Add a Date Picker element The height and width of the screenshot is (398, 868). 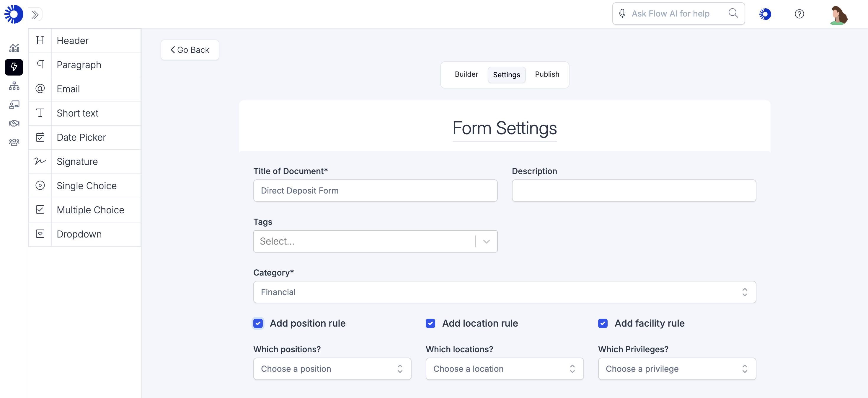[81, 137]
